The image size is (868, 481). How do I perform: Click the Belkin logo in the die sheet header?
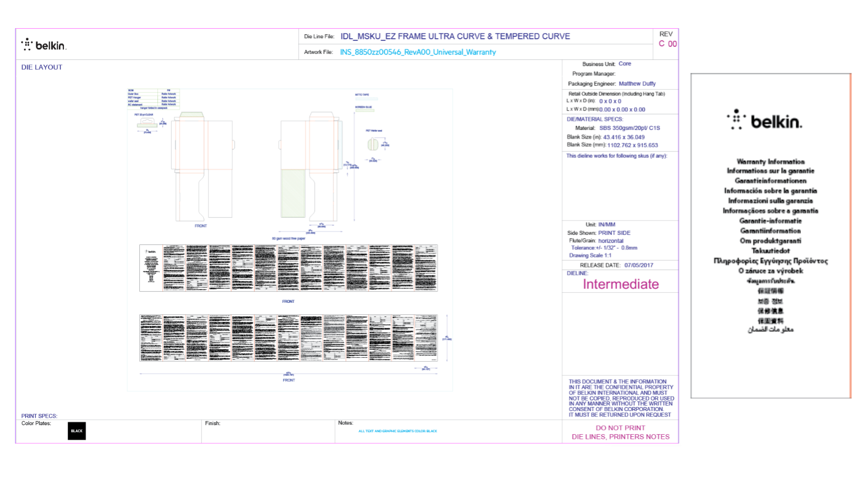pos(44,45)
